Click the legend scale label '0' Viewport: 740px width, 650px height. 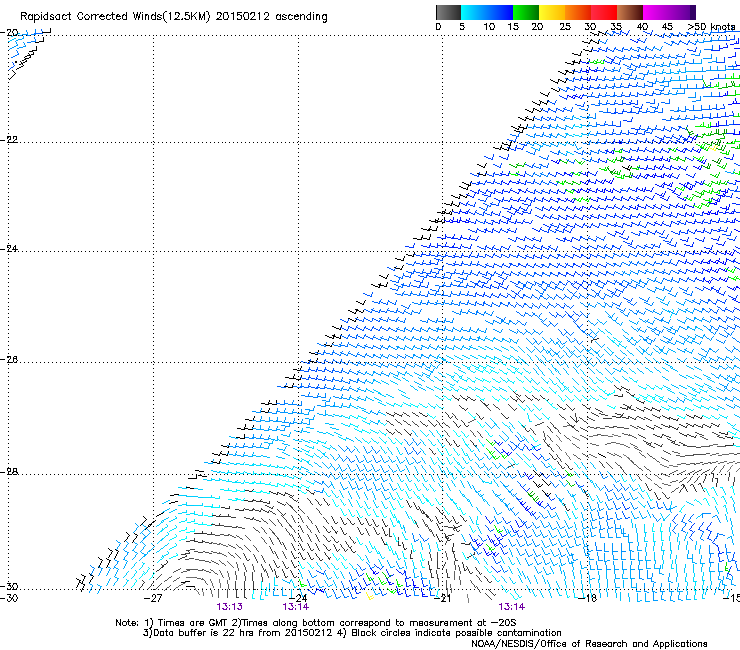438,27
